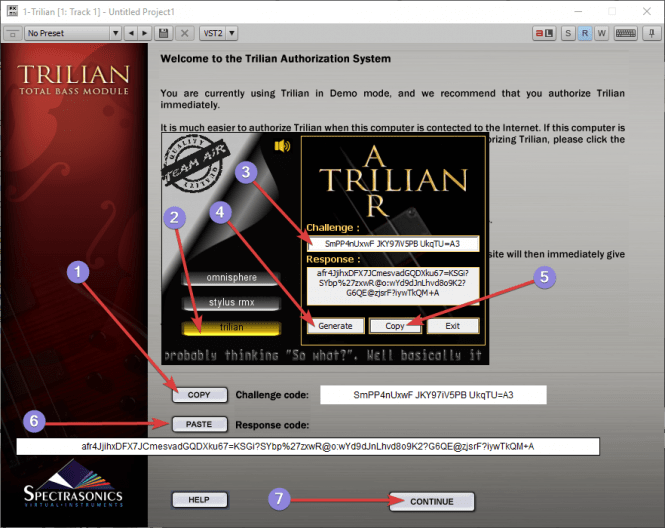This screenshot has width=665, height=528.
Task: Click the Copy button in the keygen
Action: tap(395, 326)
